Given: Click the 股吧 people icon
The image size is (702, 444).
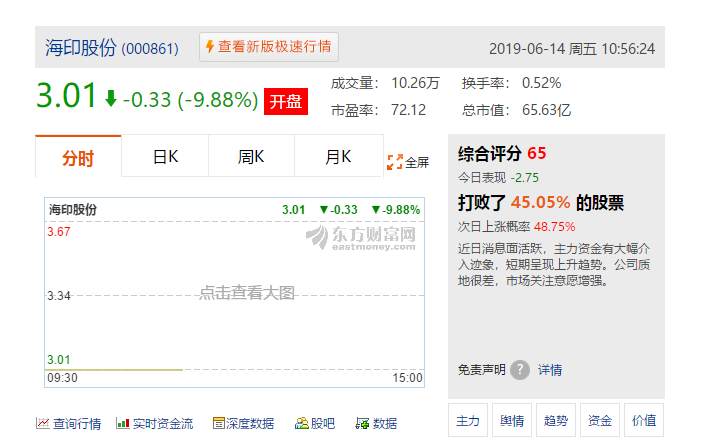Looking at the screenshot, I should point(302,423).
